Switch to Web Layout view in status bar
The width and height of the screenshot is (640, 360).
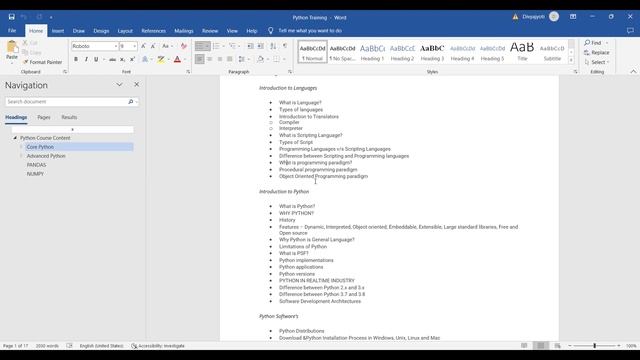(x=558, y=346)
